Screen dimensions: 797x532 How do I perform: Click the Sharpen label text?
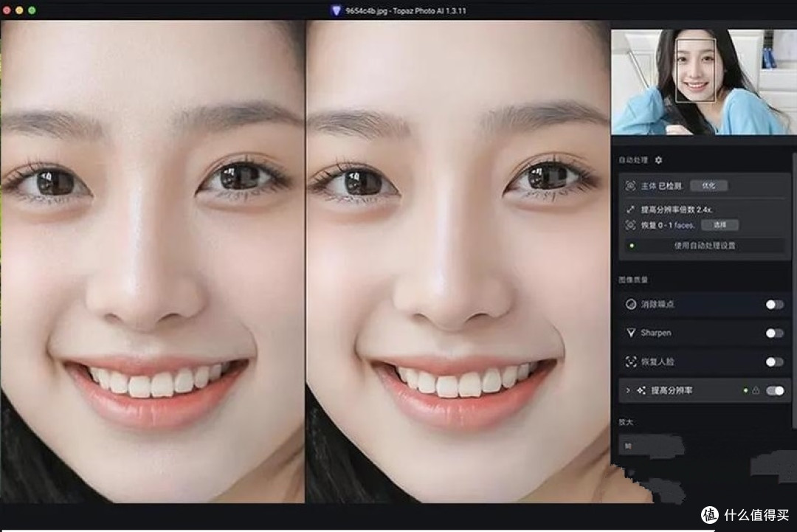pos(656,333)
